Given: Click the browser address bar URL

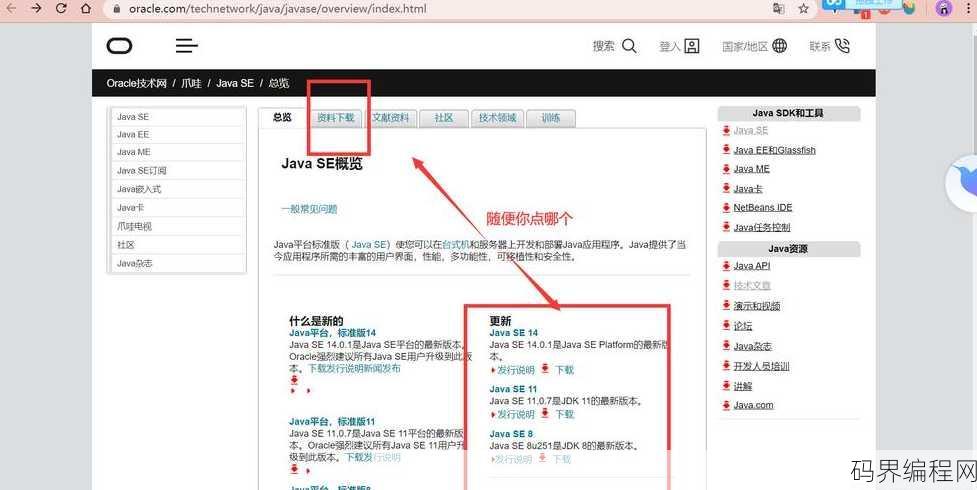Looking at the screenshot, I should point(278,9).
